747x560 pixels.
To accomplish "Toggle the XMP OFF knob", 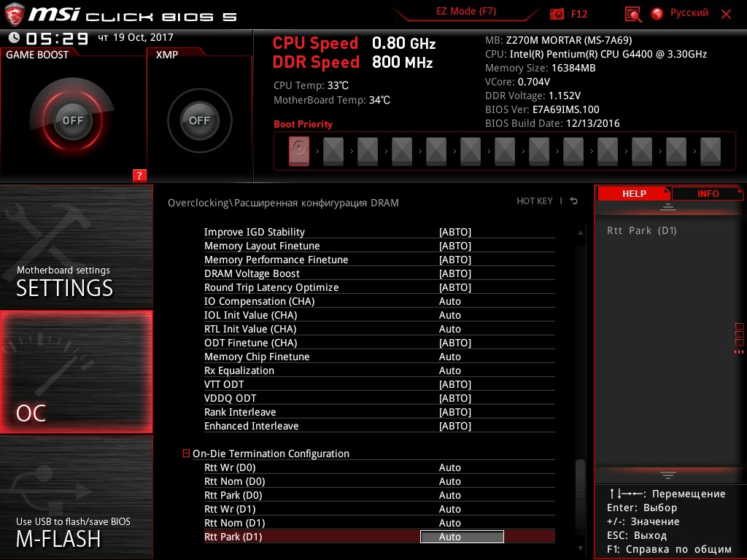I will click(200, 120).
